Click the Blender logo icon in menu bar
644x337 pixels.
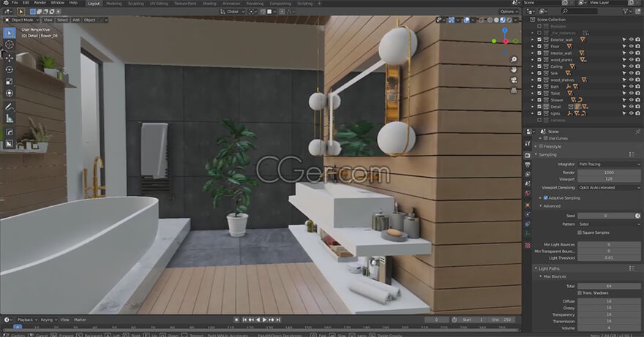6,3
